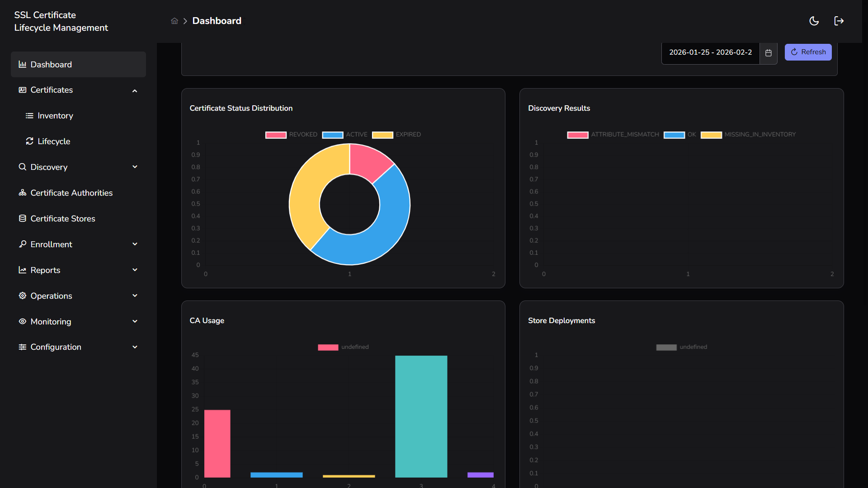Open the calendar date picker icon
The height and width of the screenshot is (488, 868).
[x=768, y=53]
